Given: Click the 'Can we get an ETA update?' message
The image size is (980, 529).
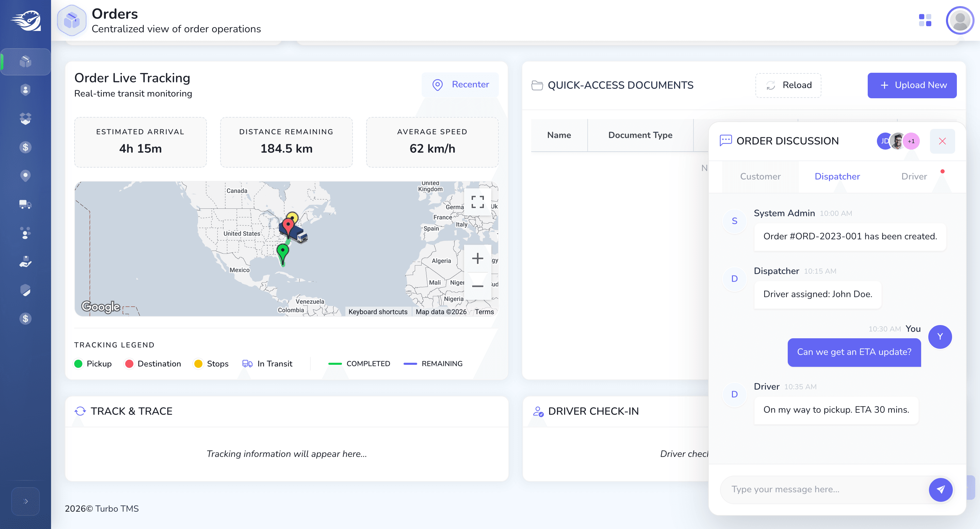Looking at the screenshot, I should [x=854, y=352].
